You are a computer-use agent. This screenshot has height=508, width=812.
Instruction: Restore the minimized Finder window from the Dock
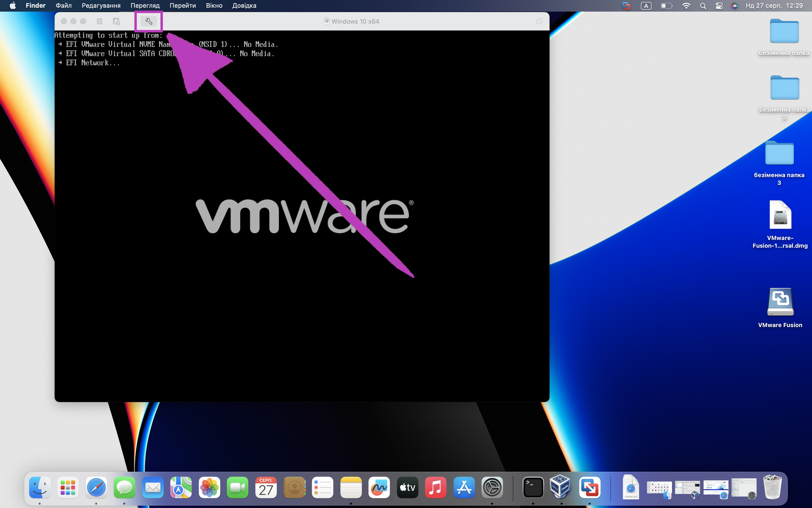point(659,490)
